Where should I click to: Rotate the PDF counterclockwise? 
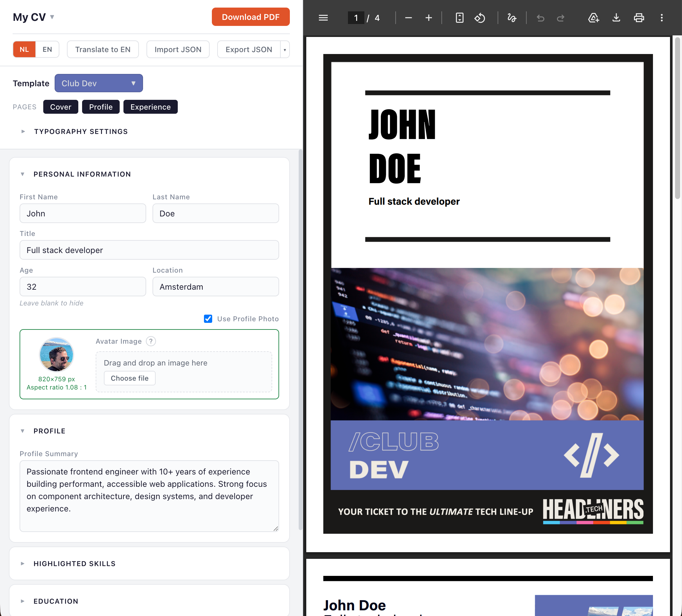[480, 18]
